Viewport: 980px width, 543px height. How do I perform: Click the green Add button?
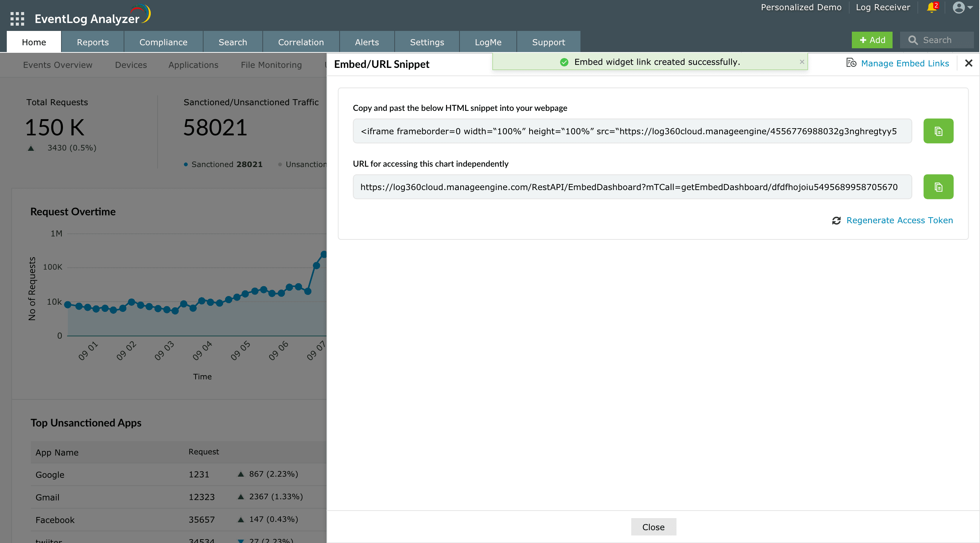[x=871, y=40]
